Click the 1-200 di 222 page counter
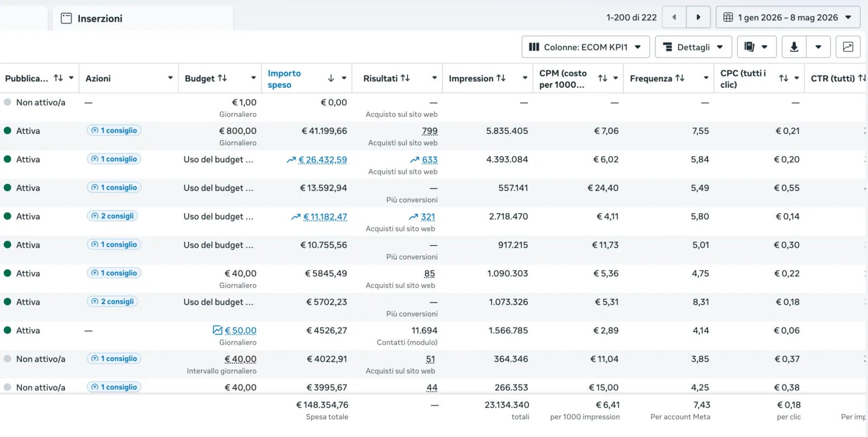 pyautogui.click(x=631, y=17)
